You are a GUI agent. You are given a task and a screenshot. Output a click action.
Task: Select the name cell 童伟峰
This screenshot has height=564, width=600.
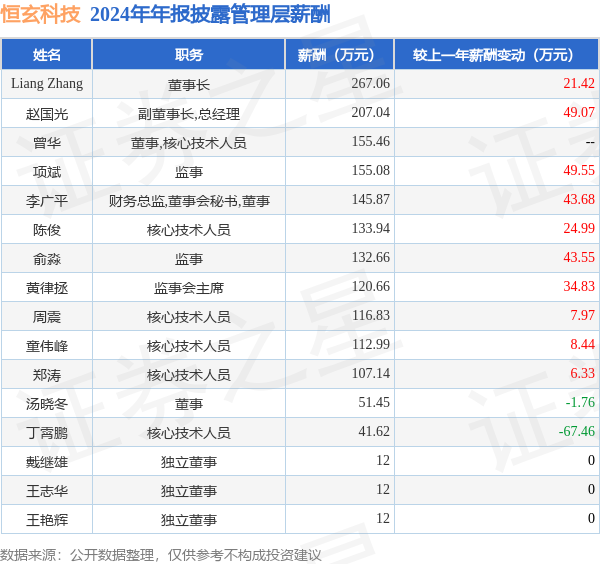[47, 346]
